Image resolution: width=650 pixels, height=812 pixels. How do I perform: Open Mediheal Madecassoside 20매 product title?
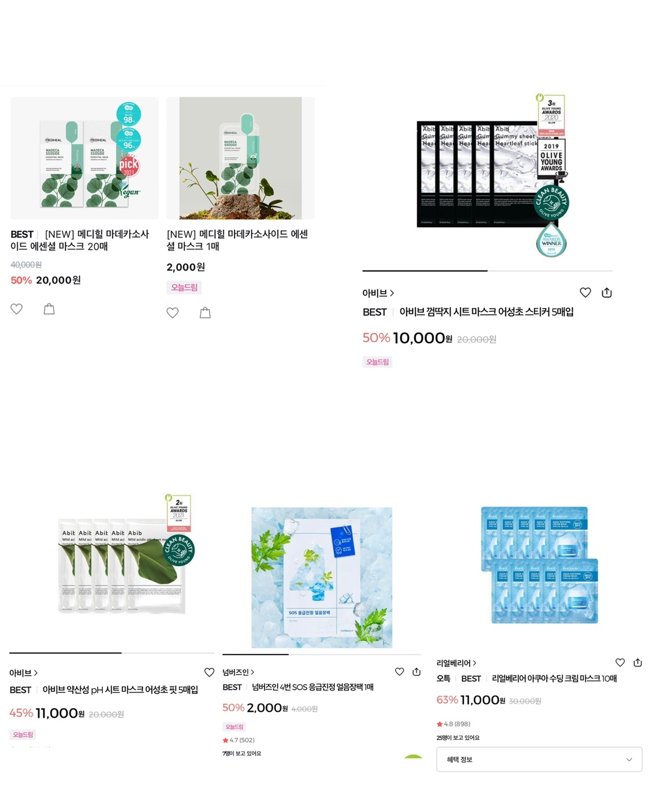[79, 240]
